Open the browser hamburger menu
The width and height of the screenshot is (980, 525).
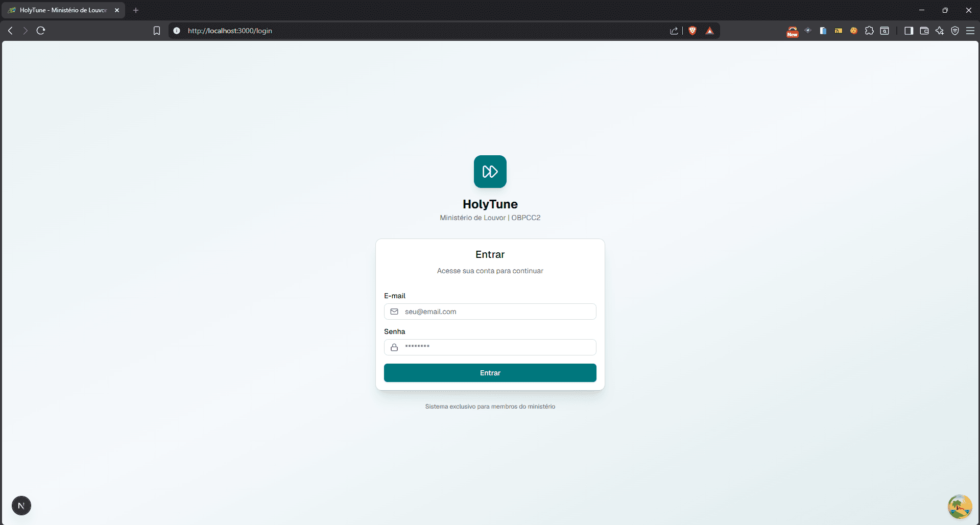click(970, 31)
